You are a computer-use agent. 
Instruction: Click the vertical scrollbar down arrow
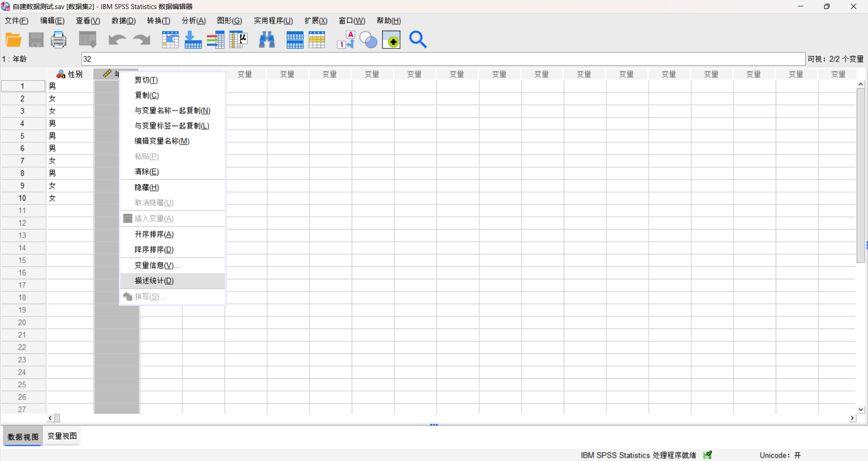(x=861, y=409)
